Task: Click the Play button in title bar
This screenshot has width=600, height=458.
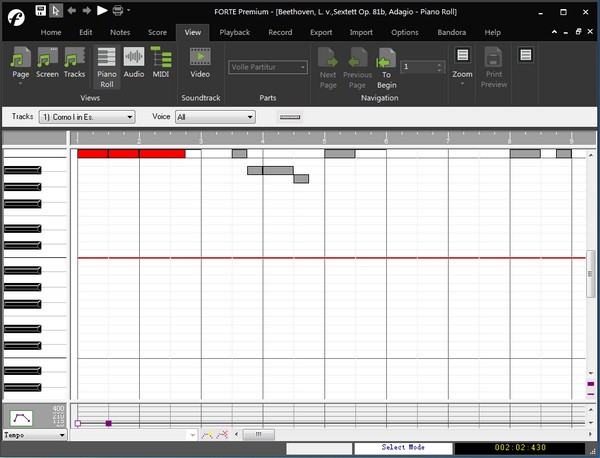Action: [x=102, y=10]
